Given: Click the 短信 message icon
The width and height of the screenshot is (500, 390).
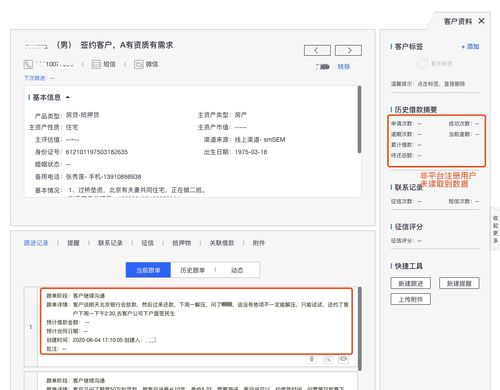Looking at the screenshot, I should point(96,64).
